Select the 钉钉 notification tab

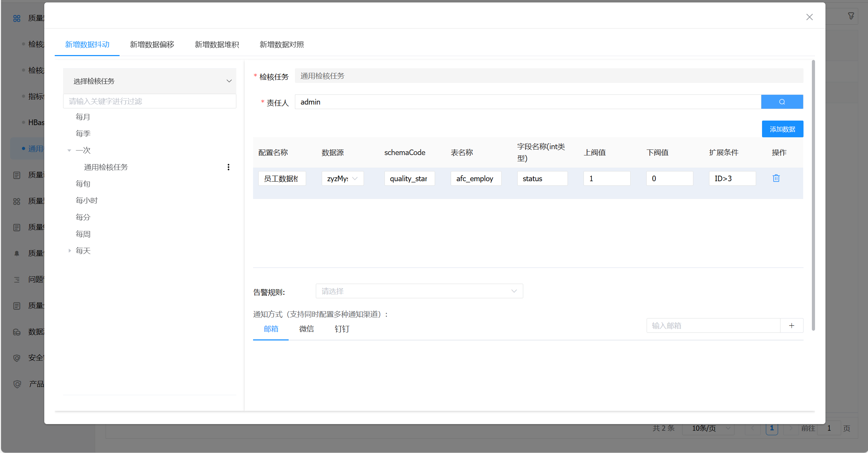click(342, 329)
